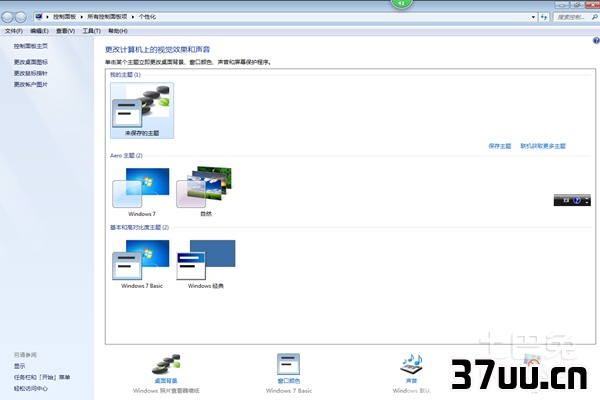The image size is (600, 400).
Task: Click the search magnifier icon
Action: (x=594, y=17)
